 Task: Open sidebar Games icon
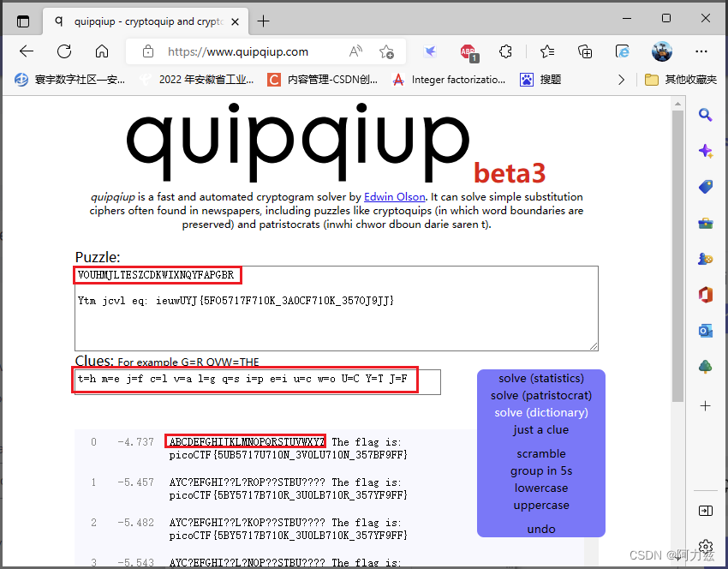click(705, 259)
